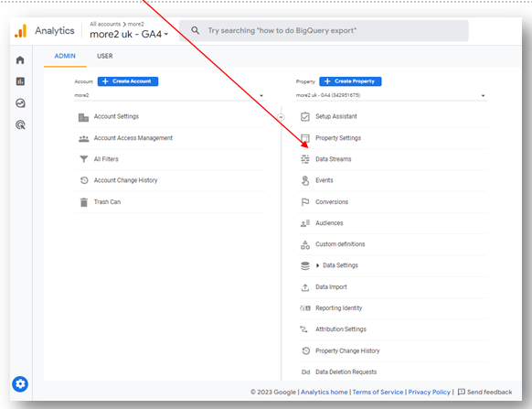The height and width of the screenshot is (409, 532).
Task: Open the property selector more2 uk - GA4 in header
Action: (129, 34)
